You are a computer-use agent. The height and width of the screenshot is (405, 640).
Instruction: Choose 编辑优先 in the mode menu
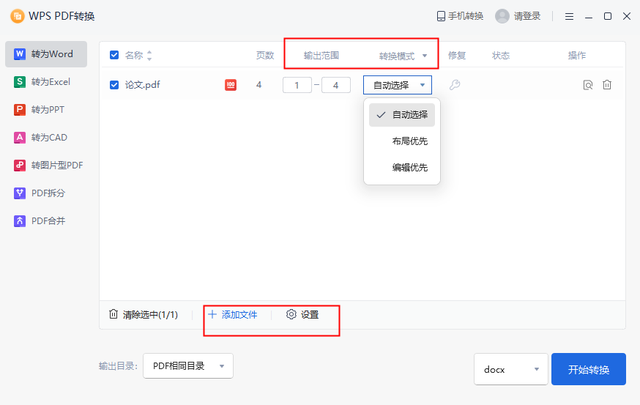click(x=402, y=167)
